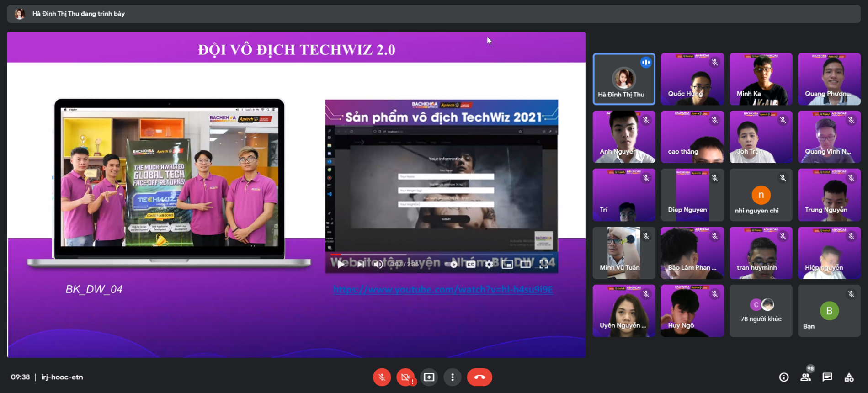Open the YouTube link on the slide
The width and height of the screenshot is (868, 393).
(x=443, y=289)
